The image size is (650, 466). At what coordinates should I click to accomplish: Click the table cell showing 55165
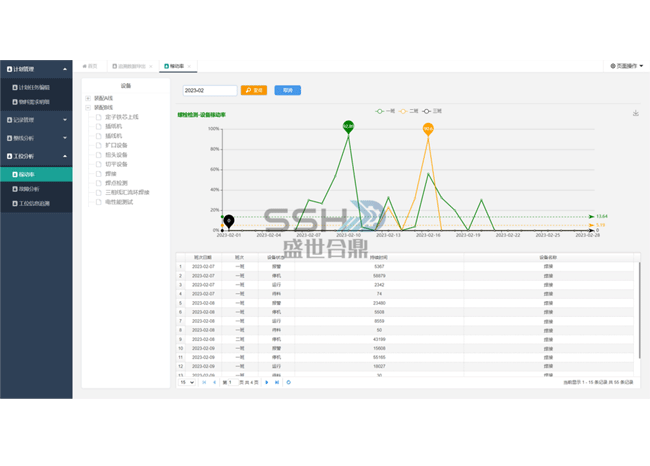[x=379, y=357]
